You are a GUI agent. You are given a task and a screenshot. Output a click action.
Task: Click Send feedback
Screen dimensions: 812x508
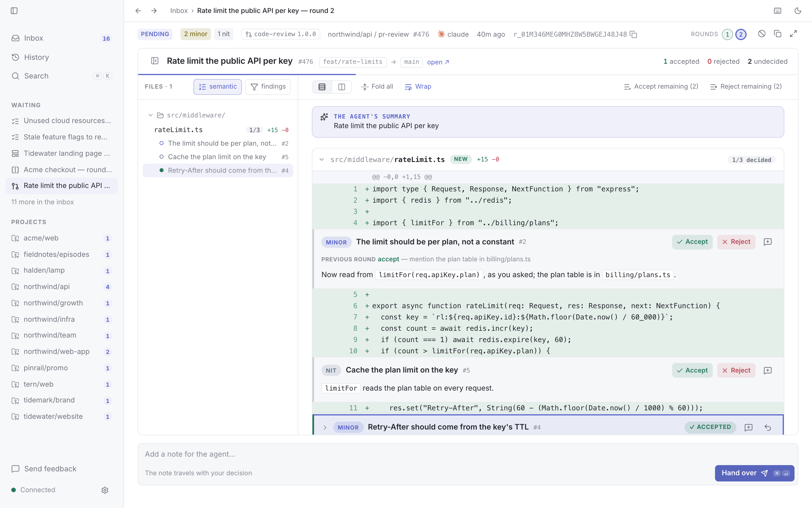tap(44, 469)
